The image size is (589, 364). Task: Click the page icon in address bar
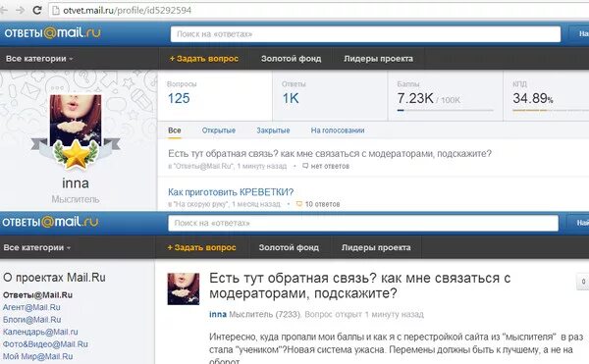[x=56, y=10]
